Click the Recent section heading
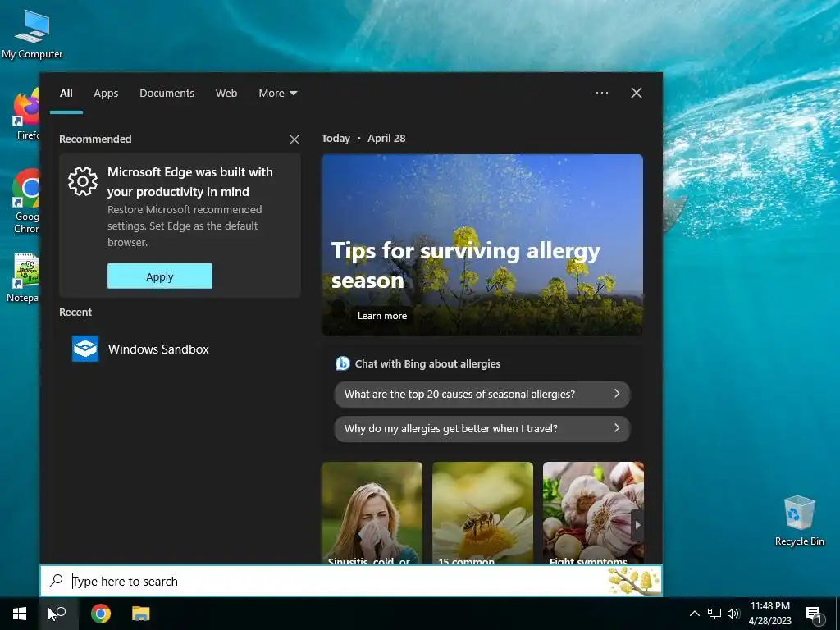 [75, 313]
